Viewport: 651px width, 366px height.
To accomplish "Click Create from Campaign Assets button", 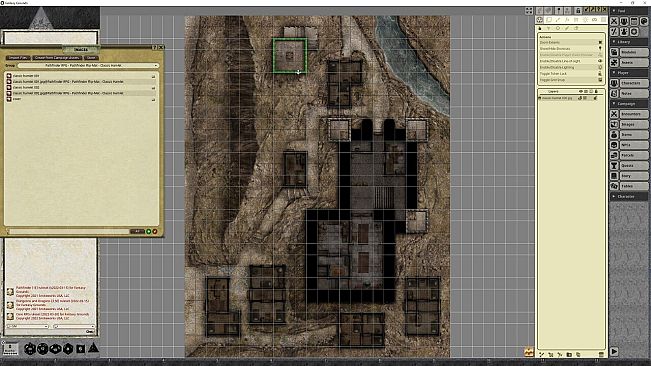I will click(57, 58).
